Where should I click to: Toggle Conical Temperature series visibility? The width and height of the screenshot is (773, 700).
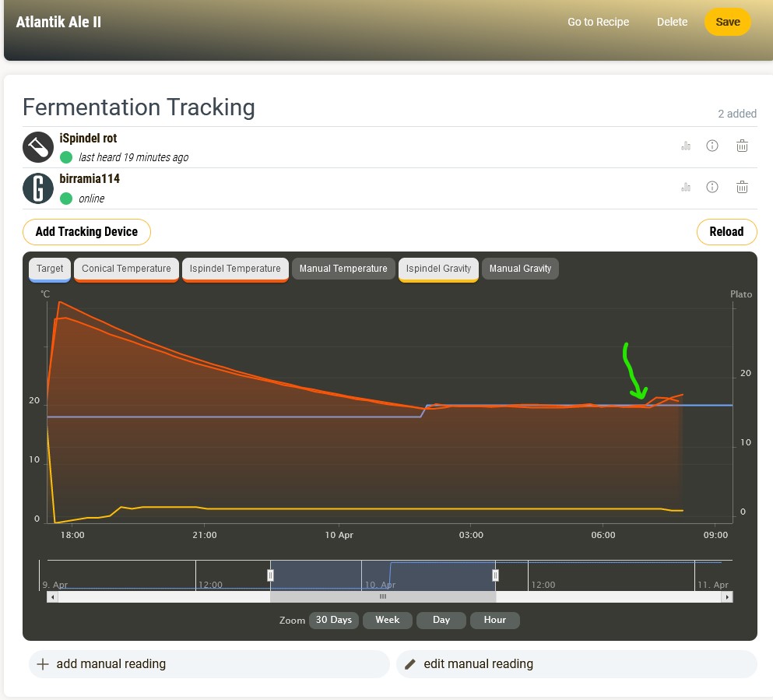point(126,269)
